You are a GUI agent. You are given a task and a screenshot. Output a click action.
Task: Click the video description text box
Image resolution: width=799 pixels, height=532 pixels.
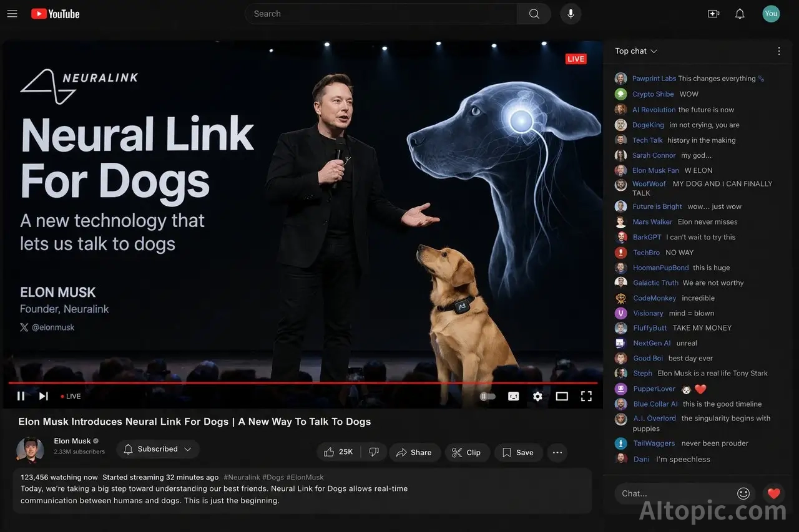pyautogui.click(x=302, y=490)
